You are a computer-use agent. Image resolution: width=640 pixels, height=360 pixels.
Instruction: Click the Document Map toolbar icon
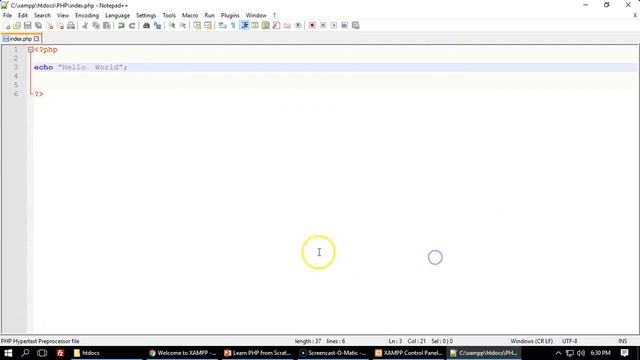point(266,25)
